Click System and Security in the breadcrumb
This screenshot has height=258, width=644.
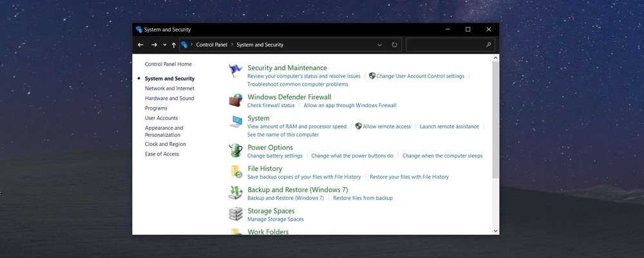[260, 45]
